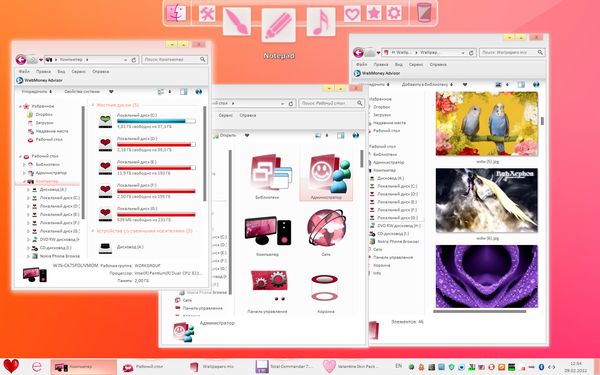Open the Правка menu in Компьютер window

pos(43,72)
